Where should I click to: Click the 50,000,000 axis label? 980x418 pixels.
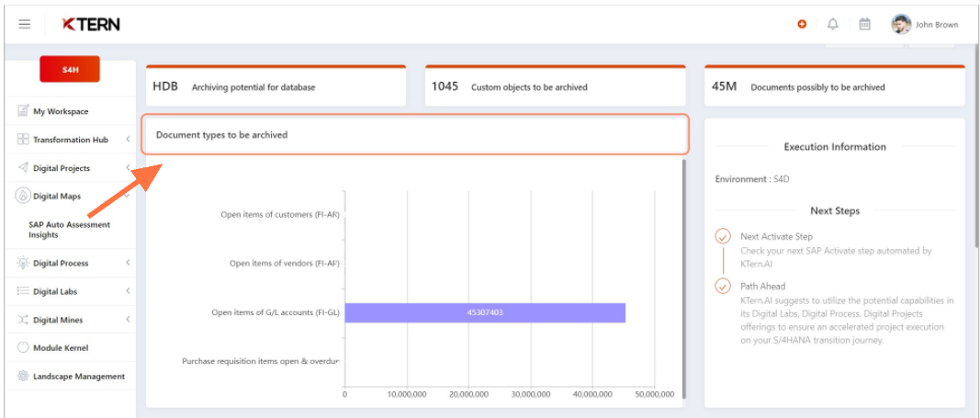tap(654, 394)
